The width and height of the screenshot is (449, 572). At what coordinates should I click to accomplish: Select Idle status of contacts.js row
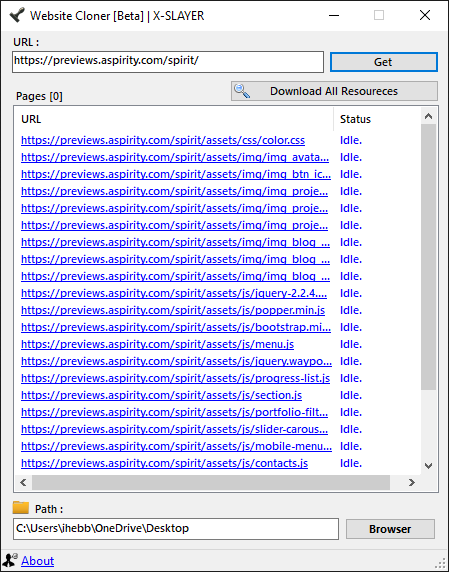click(x=351, y=463)
